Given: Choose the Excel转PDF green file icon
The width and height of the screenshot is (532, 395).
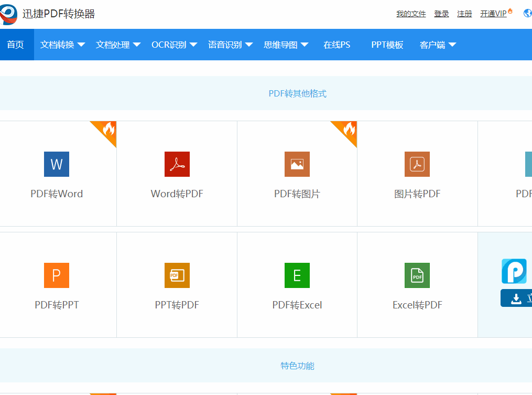Looking at the screenshot, I should (x=417, y=275).
